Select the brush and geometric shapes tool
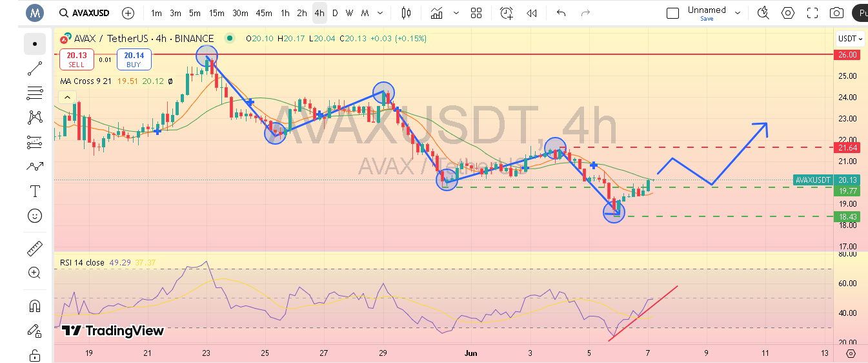868x363 pixels. (35, 166)
